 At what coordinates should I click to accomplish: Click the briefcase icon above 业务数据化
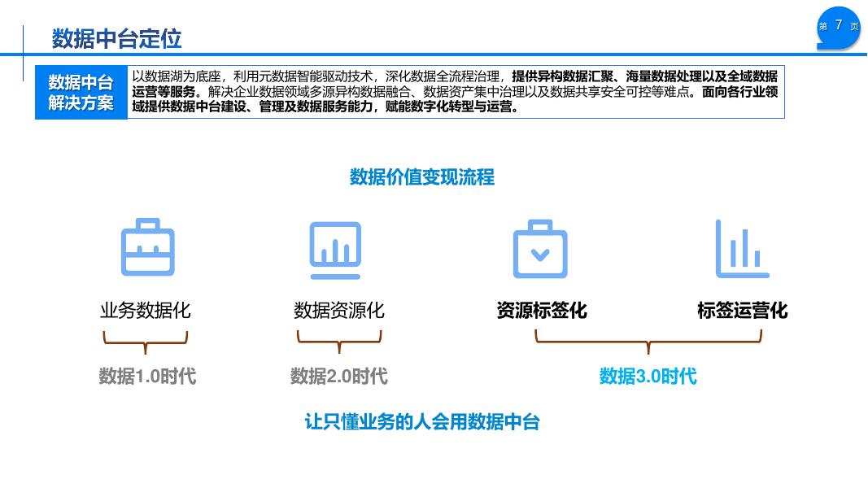[x=147, y=246]
